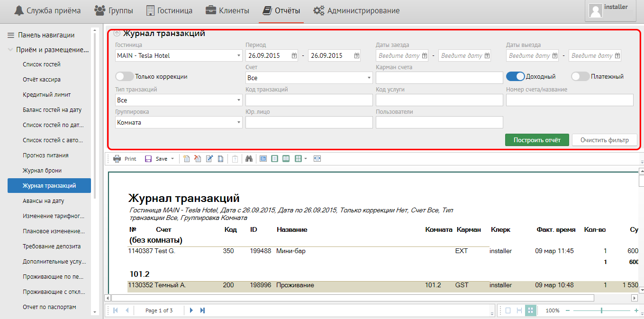The width and height of the screenshot is (644, 319).
Task: Jump to the last report page
Action: click(x=203, y=310)
